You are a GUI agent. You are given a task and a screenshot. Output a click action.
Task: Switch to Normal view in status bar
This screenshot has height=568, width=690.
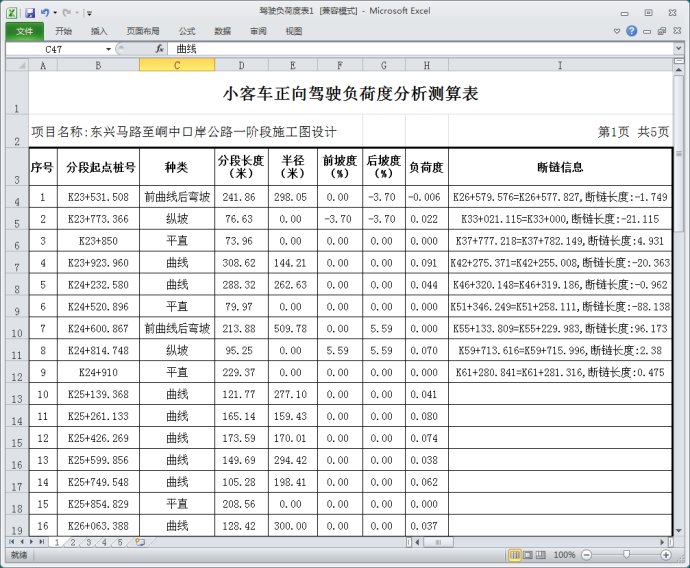pyautogui.click(x=513, y=554)
